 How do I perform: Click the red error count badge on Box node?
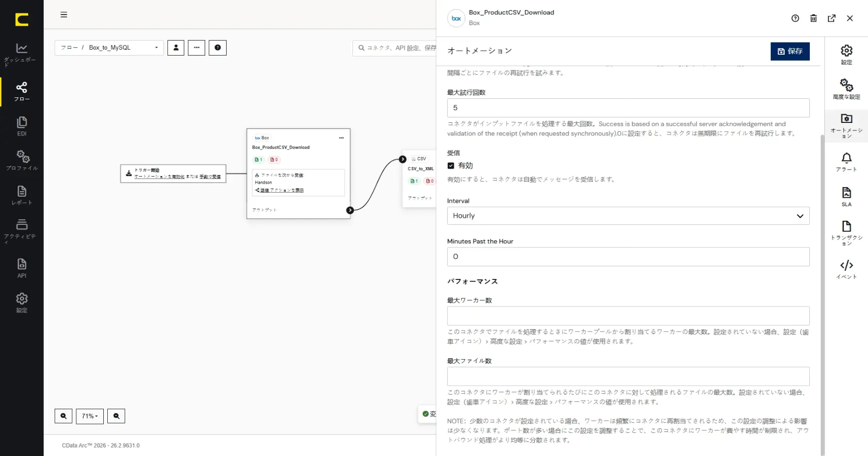click(x=274, y=160)
